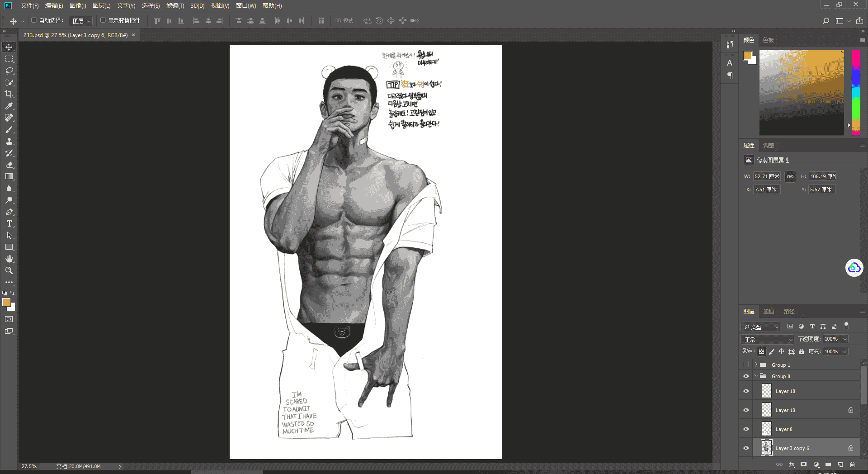Open the 图层 auto-select dropdown
Screen dimensions: 868x474
pyautogui.click(x=81, y=21)
